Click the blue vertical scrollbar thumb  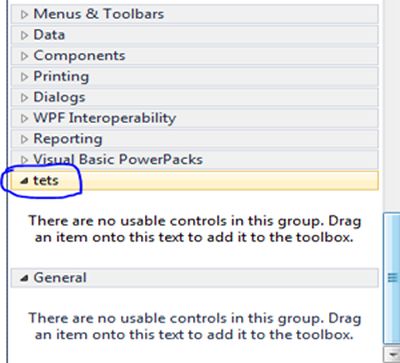pos(392,278)
